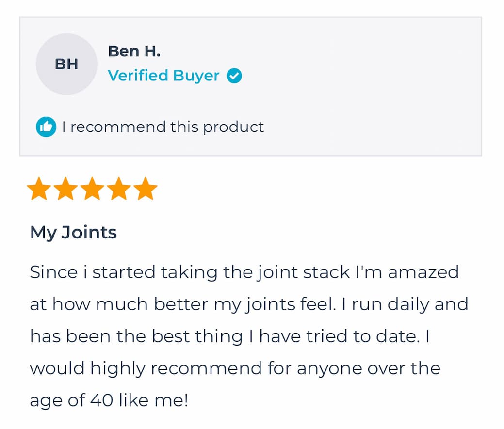
Task: Open reviewer name Ben H.
Action: click(134, 51)
